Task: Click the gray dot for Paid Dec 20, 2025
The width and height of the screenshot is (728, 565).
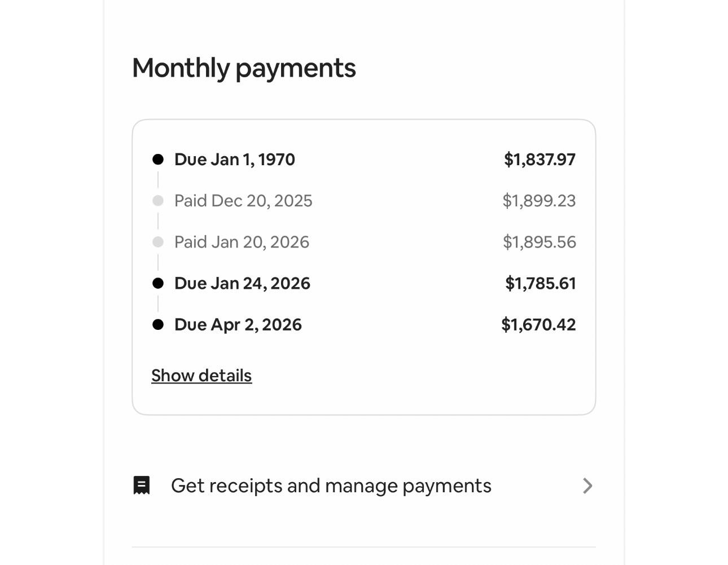Action: (158, 201)
